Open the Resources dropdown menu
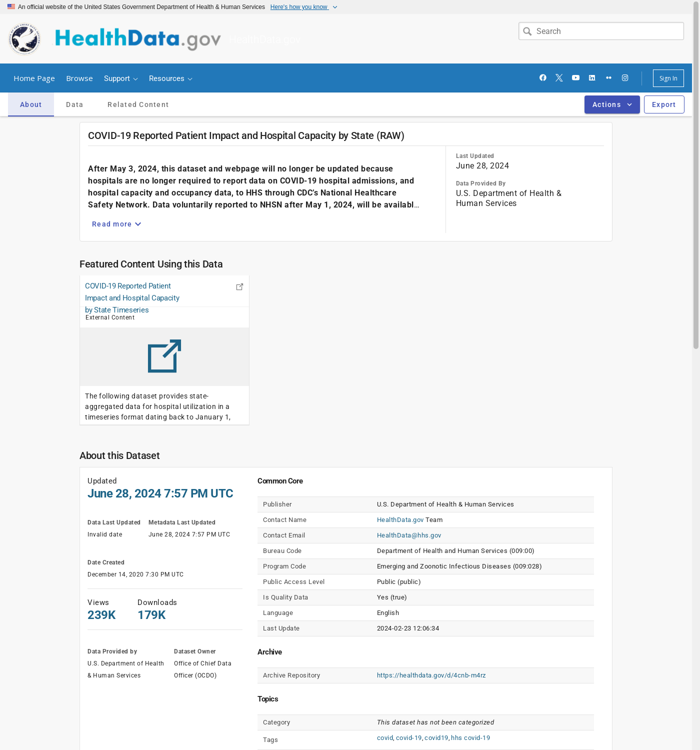Image resolution: width=700 pixels, height=750 pixels. click(x=170, y=78)
